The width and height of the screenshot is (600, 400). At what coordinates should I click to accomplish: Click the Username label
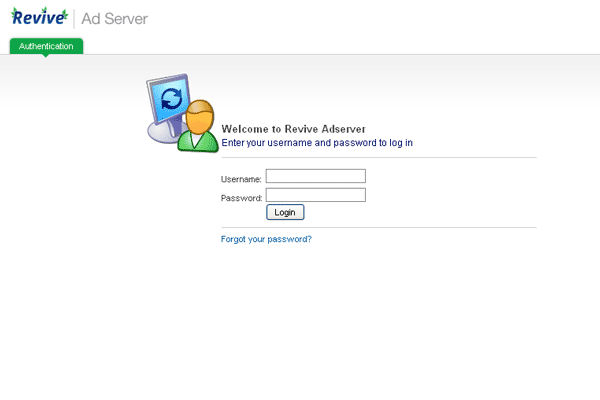pyautogui.click(x=241, y=179)
